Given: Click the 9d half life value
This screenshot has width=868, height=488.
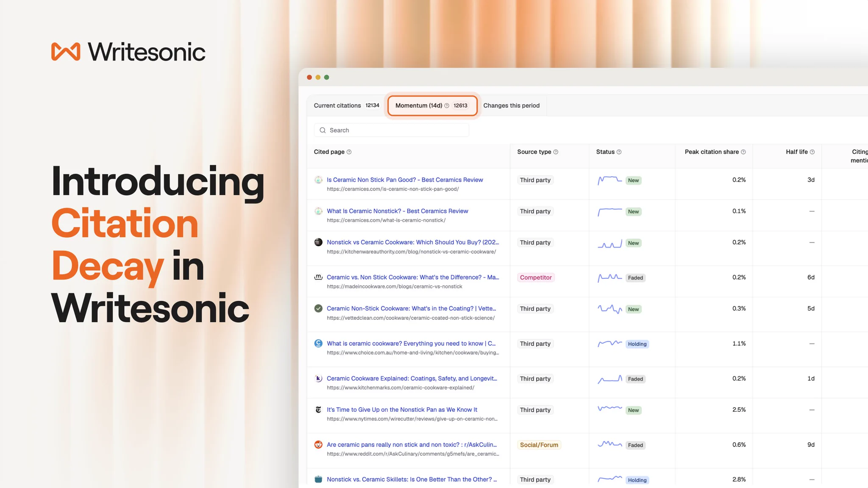Looking at the screenshot, I should [811, 445].
